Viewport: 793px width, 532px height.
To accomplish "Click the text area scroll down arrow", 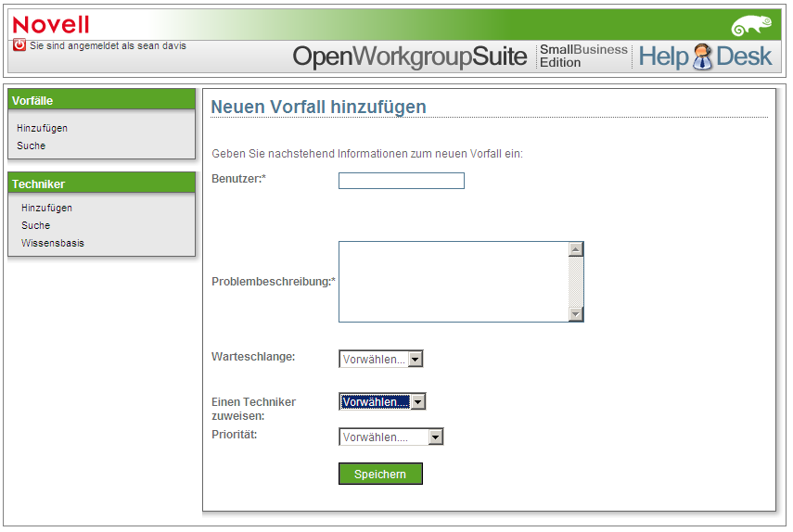I will click(x=576, y=314).
